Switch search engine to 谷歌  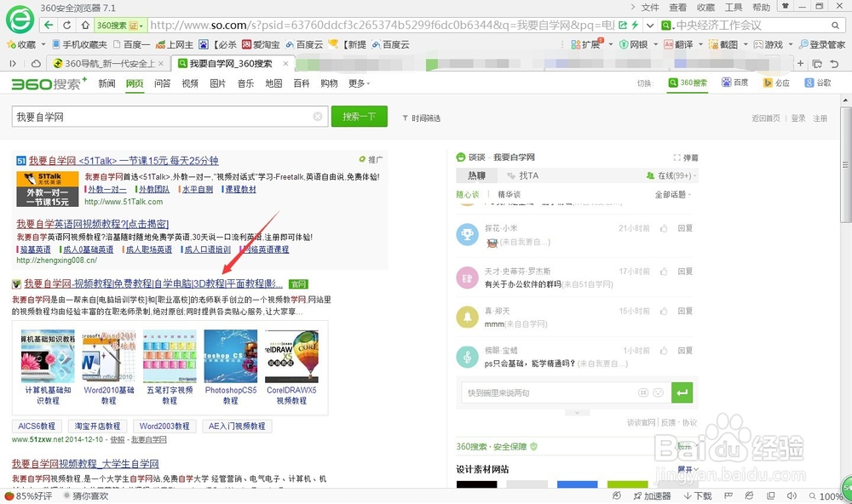point(818,83)
